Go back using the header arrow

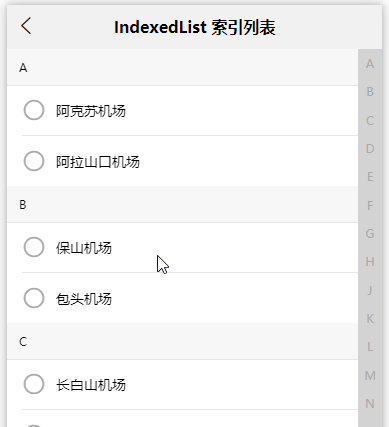(x=26, y=26)
